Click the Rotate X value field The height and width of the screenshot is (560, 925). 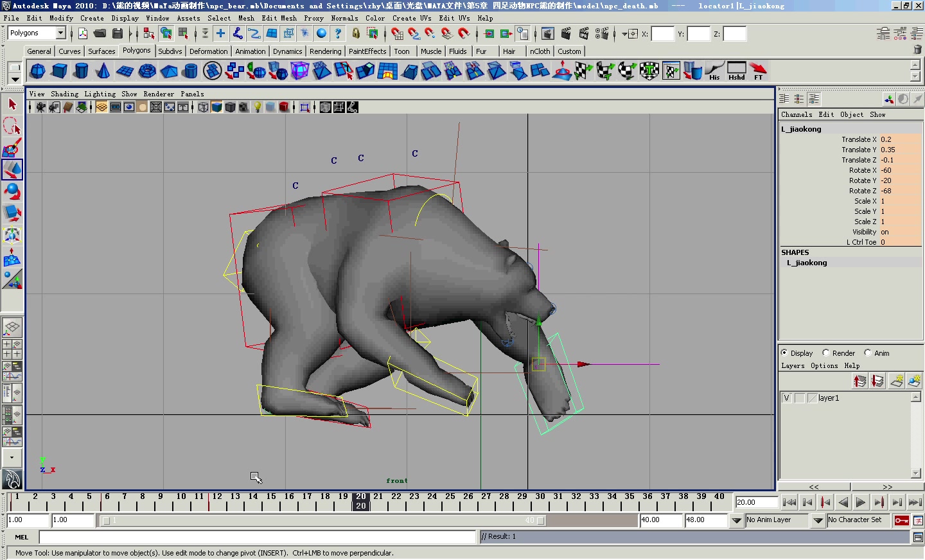(900, 170)
